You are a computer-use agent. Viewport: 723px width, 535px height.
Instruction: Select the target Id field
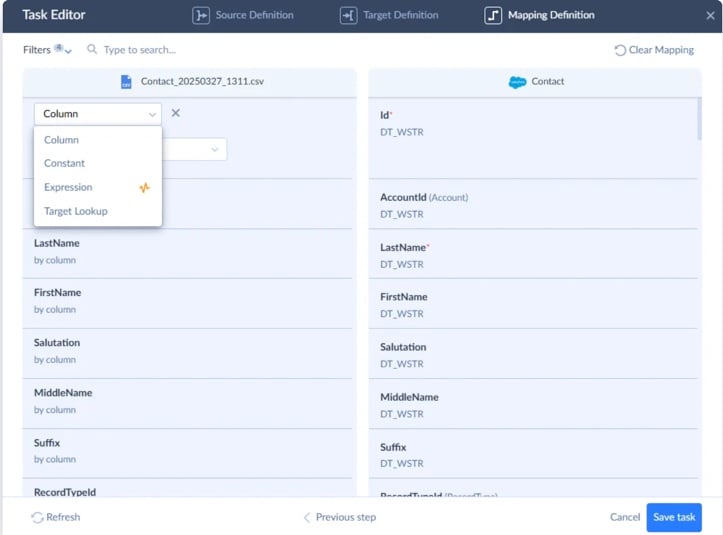pos(533,138)
